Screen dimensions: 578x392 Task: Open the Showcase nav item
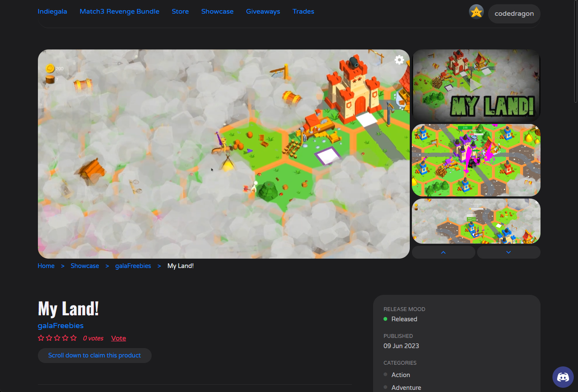coord(217,12)
